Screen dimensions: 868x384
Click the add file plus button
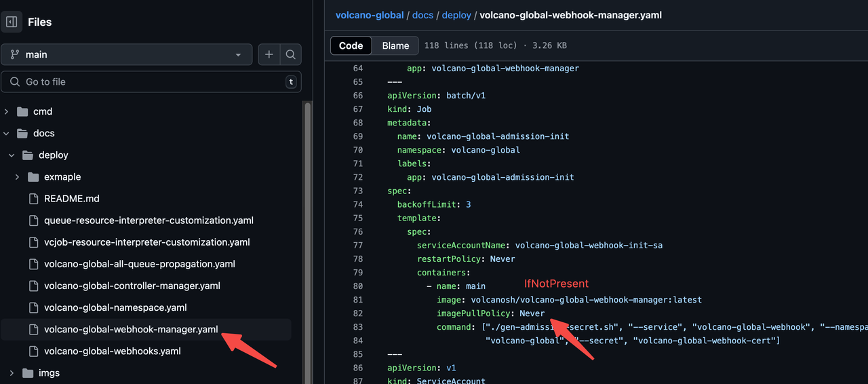269,54
